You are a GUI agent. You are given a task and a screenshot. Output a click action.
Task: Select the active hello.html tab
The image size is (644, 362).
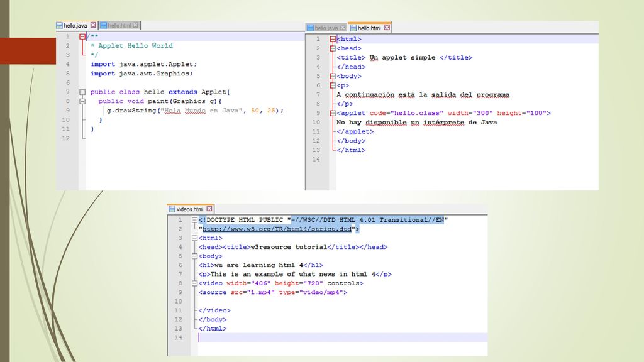click(370, 28)
